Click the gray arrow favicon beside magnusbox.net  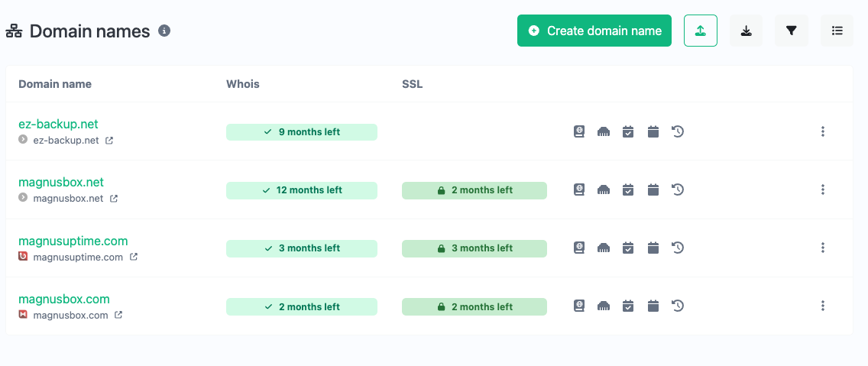(x=23, y=198)
